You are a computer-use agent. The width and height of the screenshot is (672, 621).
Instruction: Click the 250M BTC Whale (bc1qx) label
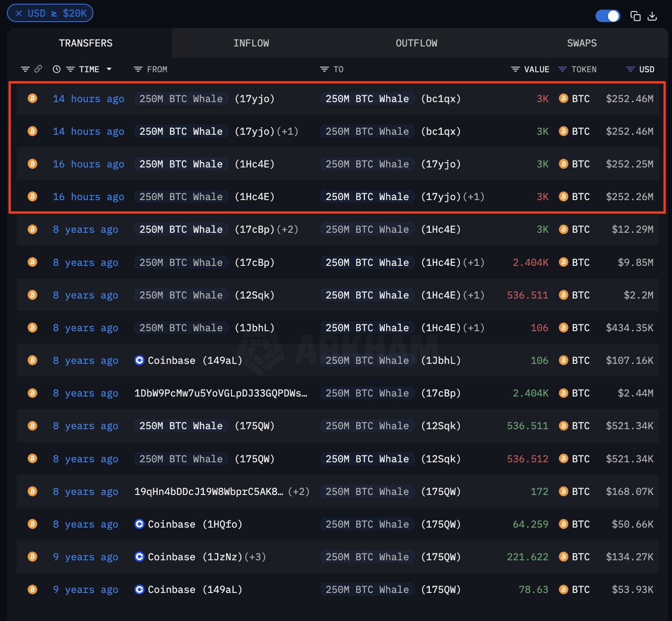click(x=367, y=98)
